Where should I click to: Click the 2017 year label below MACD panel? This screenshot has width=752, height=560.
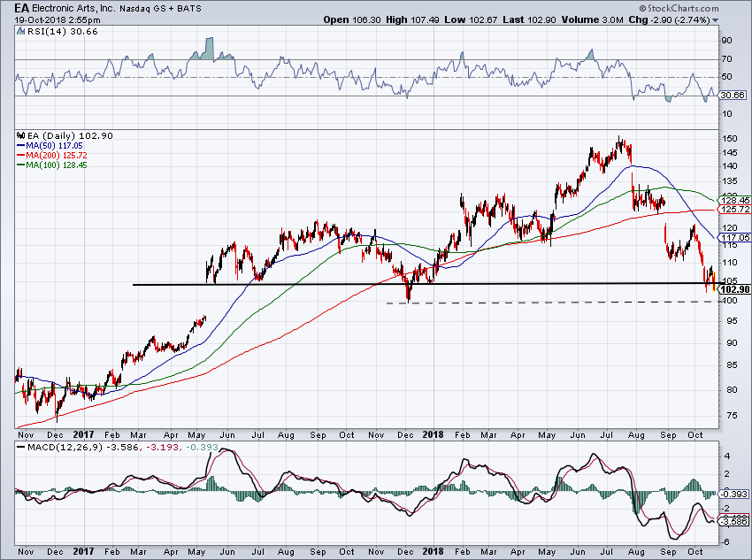83,551
